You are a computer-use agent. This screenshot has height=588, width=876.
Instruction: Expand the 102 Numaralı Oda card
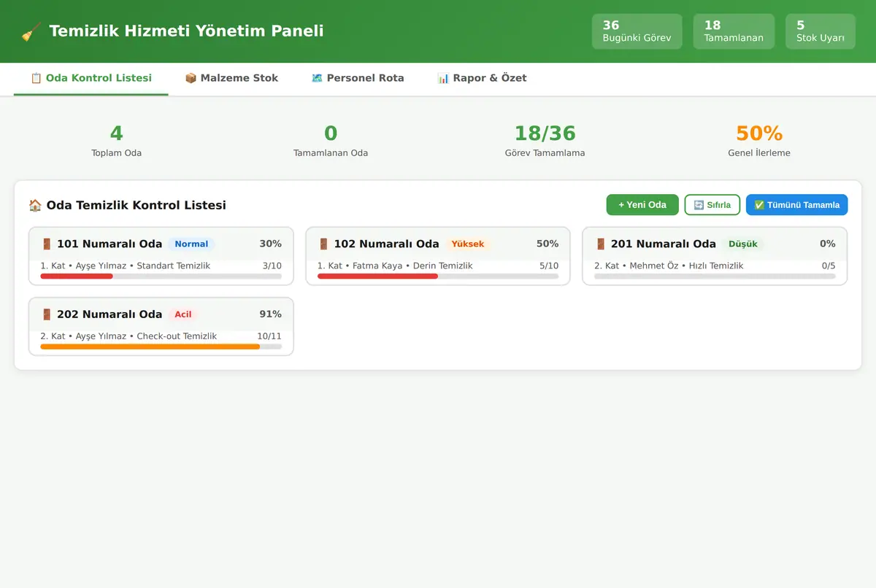(x=438, y=244)
